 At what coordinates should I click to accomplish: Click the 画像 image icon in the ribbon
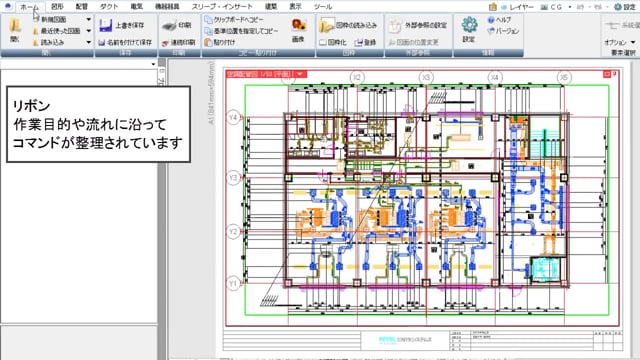(x=299, y=25)
